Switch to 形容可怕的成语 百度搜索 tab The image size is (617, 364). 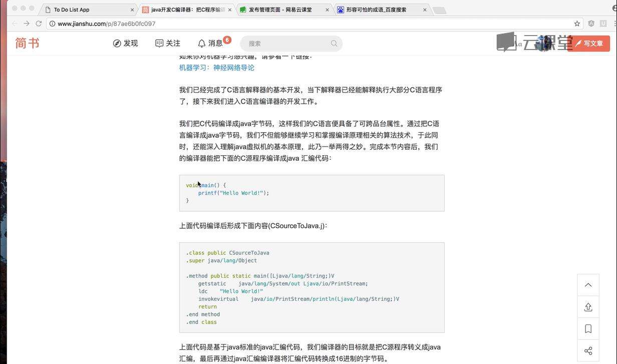pos(377,10)
